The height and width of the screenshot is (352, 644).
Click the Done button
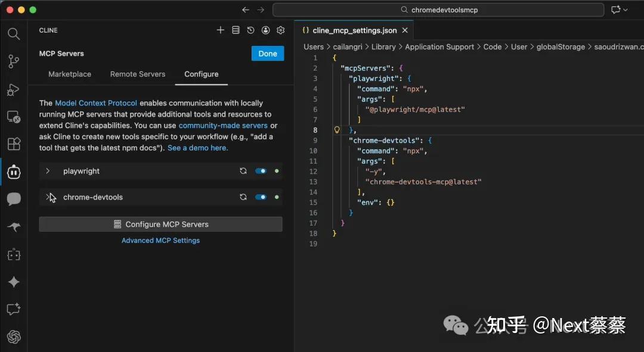(268, 54)
